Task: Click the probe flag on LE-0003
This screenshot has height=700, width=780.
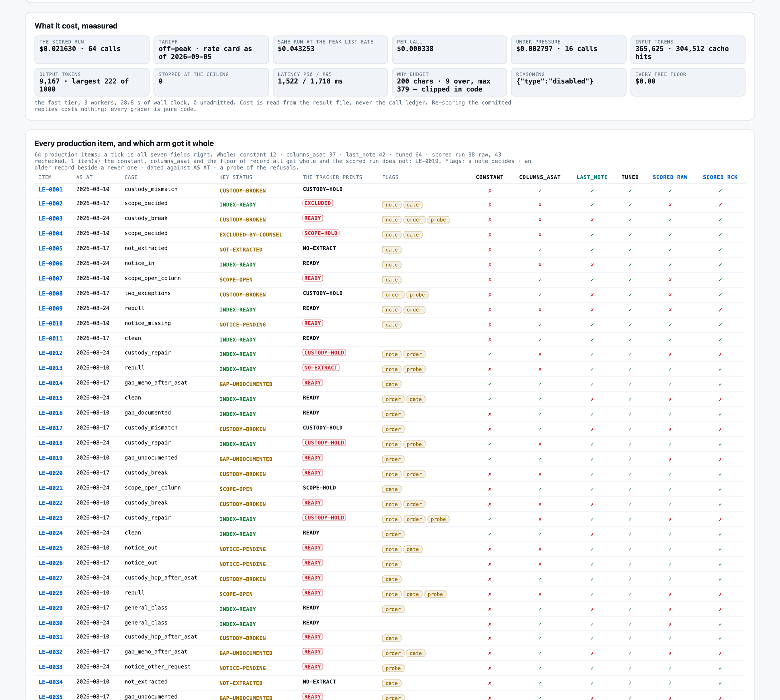Action: [x=438, y=219]
